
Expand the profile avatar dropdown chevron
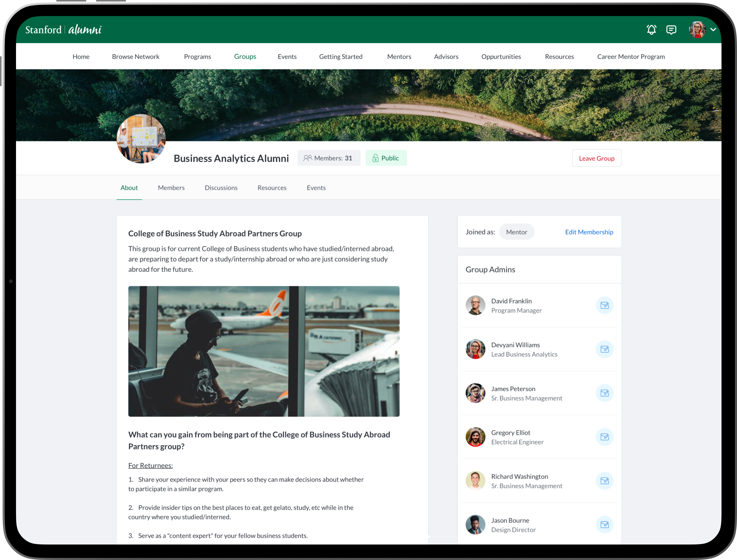713,30
